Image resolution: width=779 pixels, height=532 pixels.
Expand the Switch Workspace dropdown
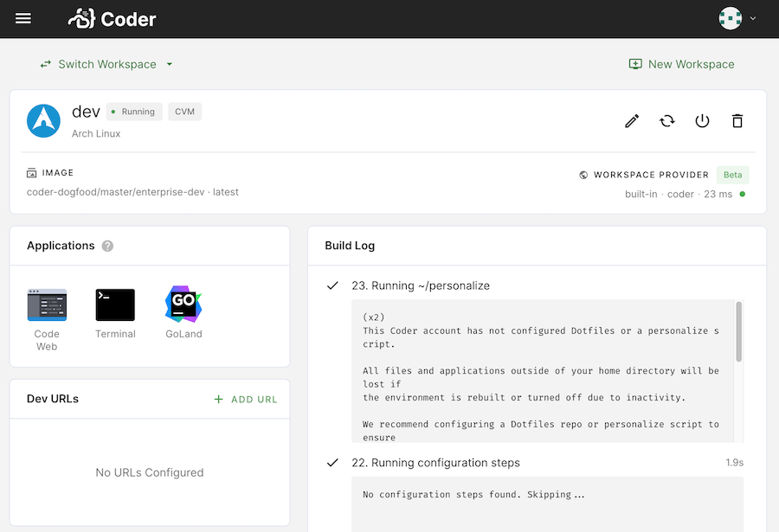coord(106,64)
